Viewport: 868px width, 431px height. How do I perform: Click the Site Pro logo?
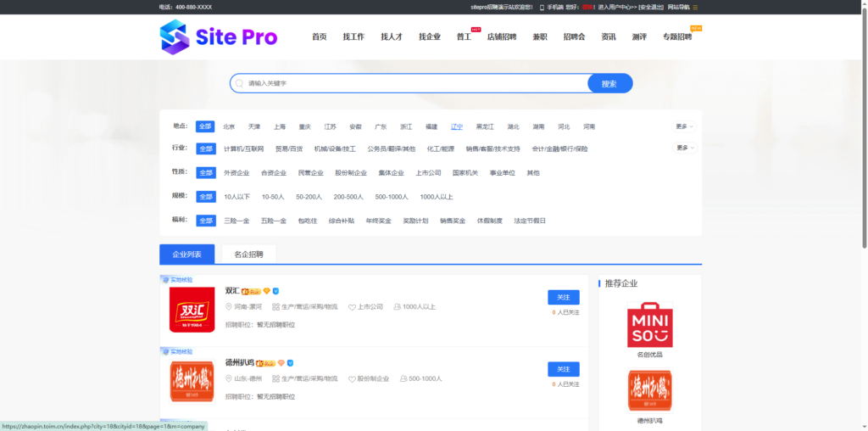point(219,37)
